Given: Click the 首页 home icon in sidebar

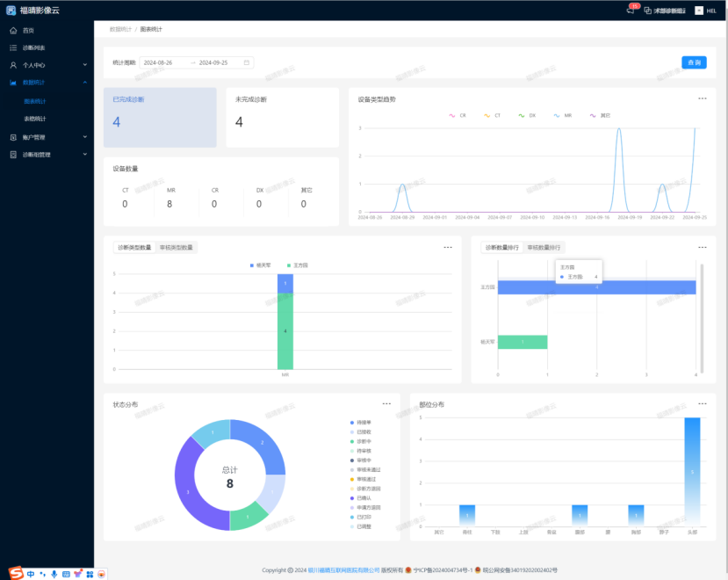Looking at the screenshot, I should (13, 30).
